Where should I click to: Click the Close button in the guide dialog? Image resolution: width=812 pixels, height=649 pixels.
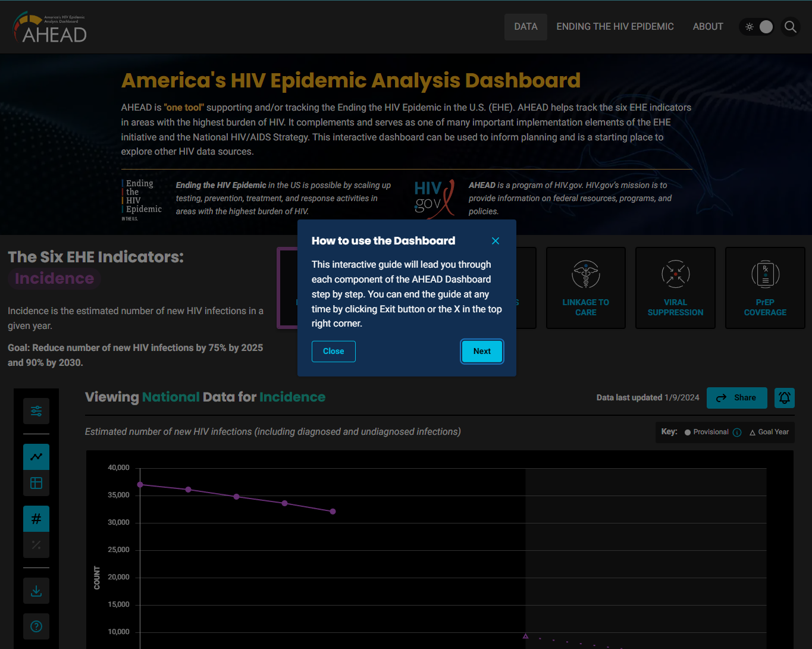pos(334,352)
